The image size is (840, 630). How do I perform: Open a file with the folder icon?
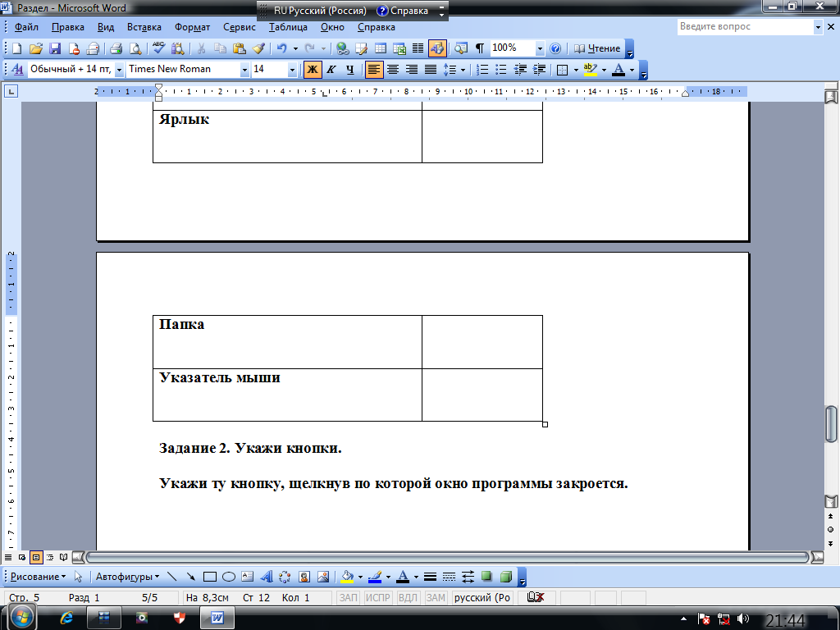[x=35, y=48]
